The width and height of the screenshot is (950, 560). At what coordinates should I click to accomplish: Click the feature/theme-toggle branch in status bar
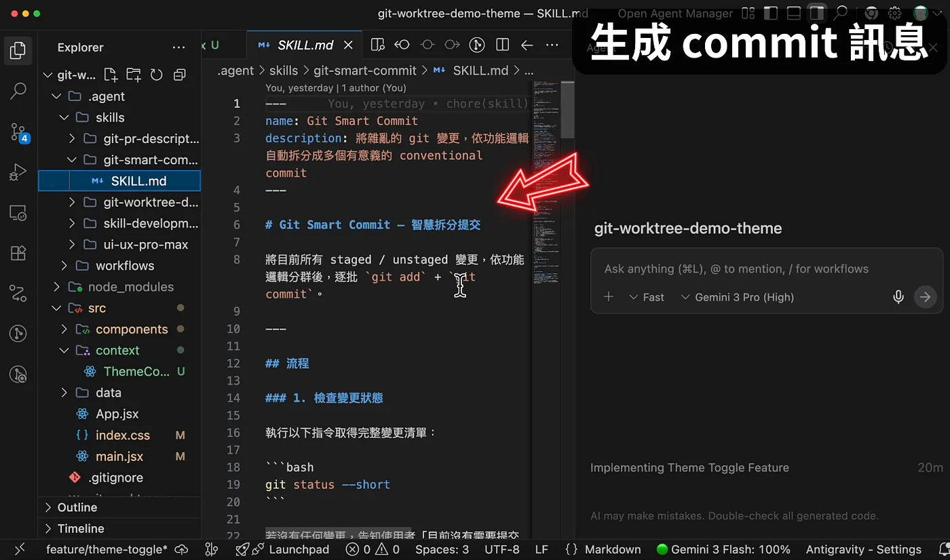107,549
